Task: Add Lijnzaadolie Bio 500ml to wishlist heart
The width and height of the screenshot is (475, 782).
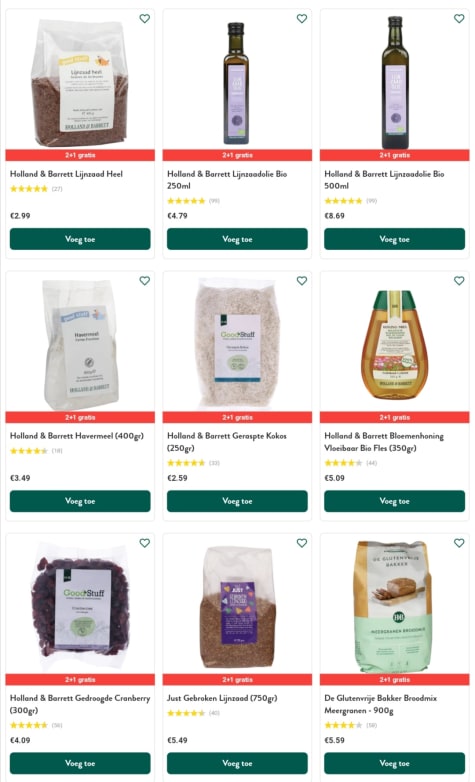Action: point(459,18)
